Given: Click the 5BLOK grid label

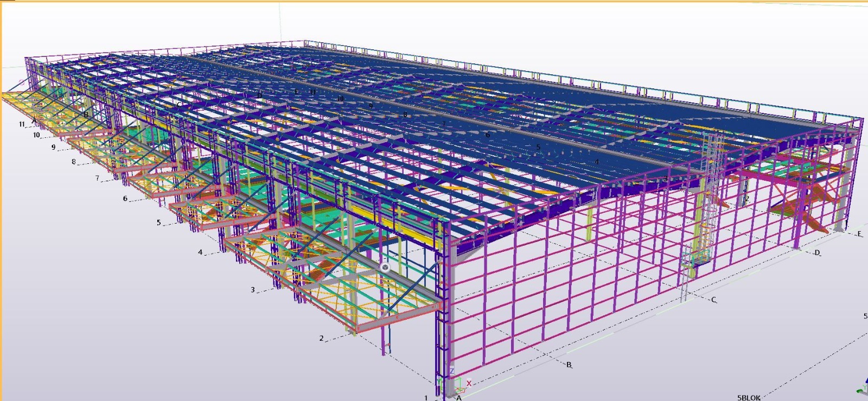Looking at the screenshot, I should tap(749, 397).
